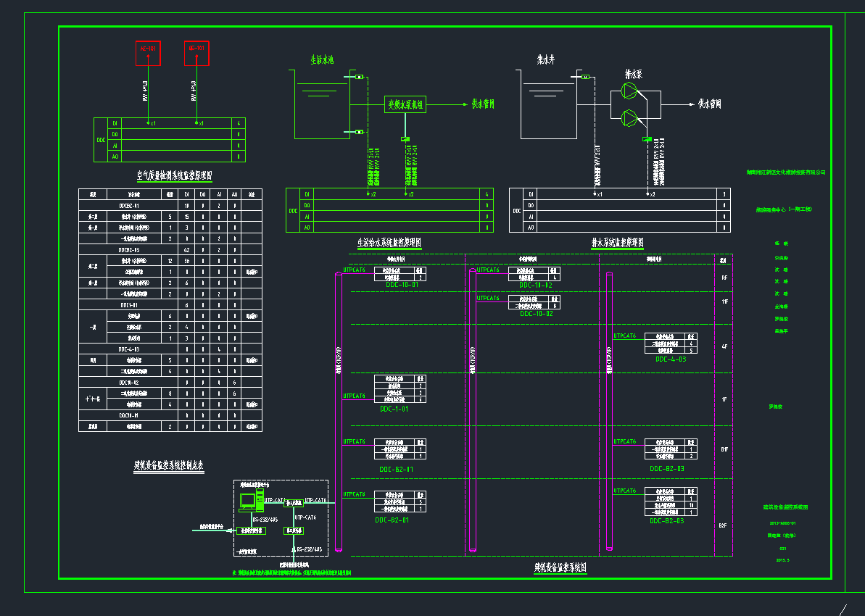The height and width of the screenshot is (616, 865).
Task: Select the red AE-101 sensor box
Action: click(x=148, y=53)
